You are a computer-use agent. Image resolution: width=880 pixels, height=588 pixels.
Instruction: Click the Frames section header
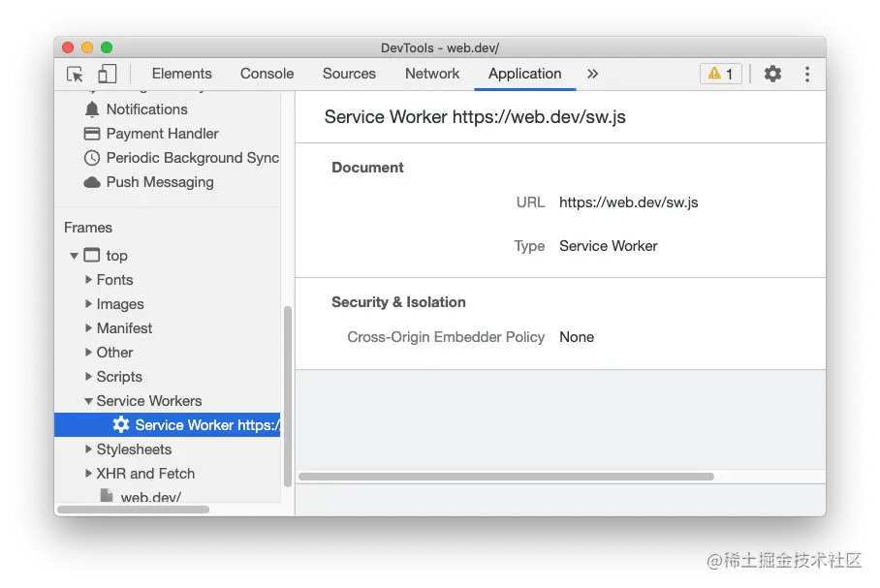click(88, 228)
